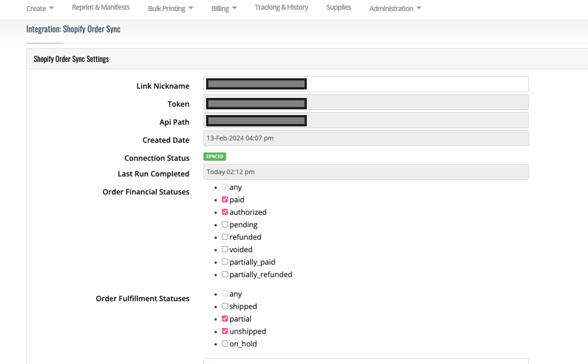Expand the Administration menu
Screen dimensions: 588x364
click(395, 8)
